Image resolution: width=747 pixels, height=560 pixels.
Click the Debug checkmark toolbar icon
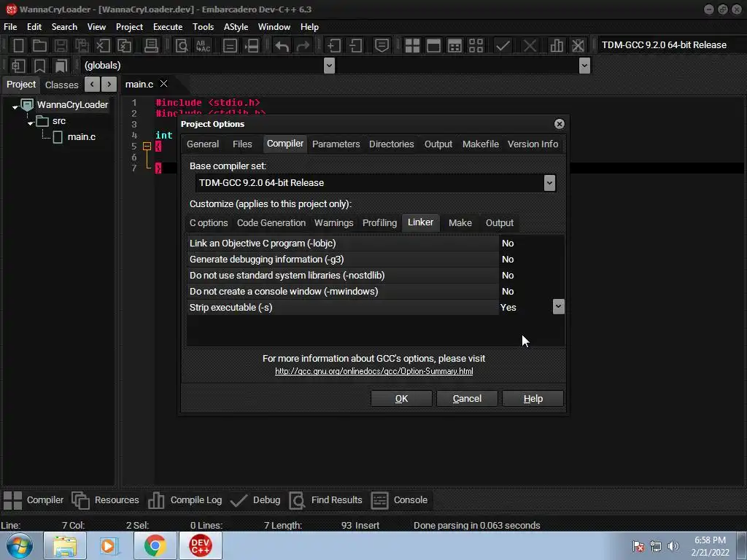[x=503, y=46]
